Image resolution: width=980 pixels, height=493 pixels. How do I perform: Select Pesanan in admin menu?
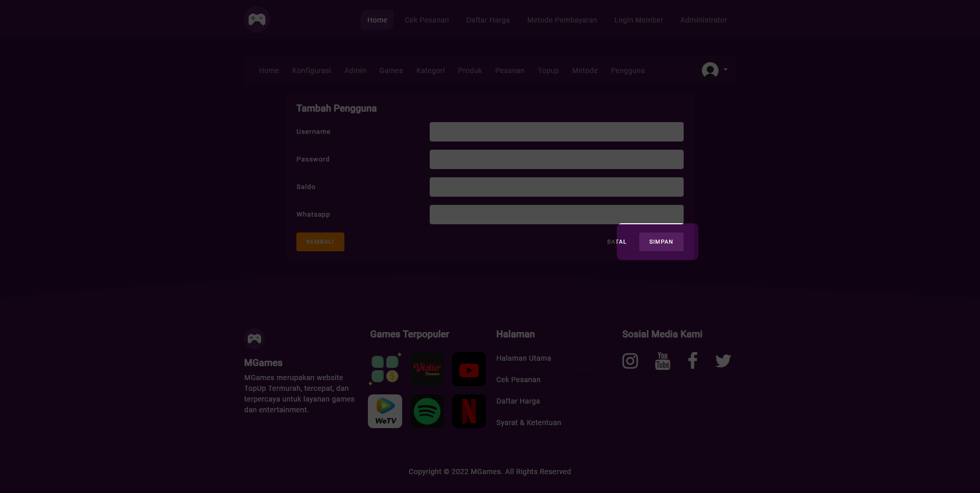(x=509, y=71)
